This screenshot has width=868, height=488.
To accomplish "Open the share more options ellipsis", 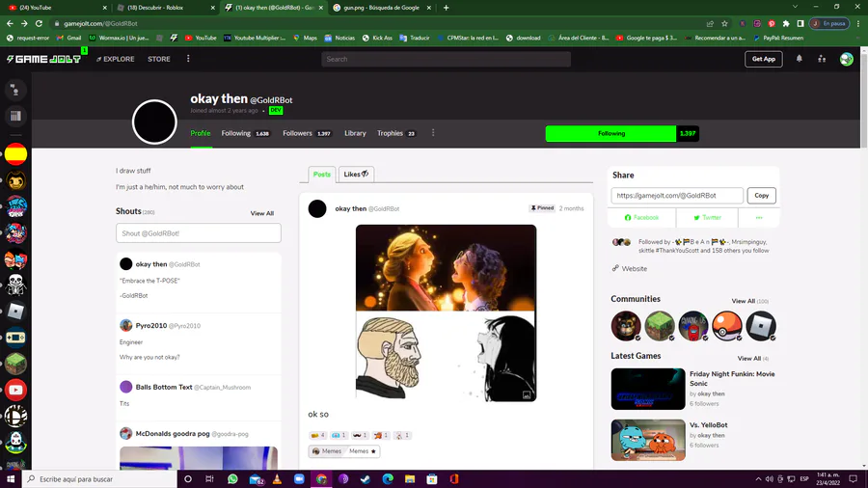I will click(759, 217).
